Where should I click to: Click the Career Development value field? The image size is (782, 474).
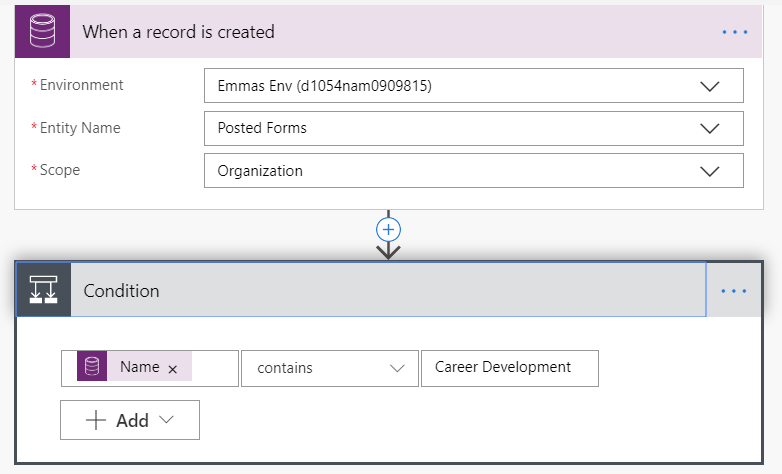coord(509,368)
